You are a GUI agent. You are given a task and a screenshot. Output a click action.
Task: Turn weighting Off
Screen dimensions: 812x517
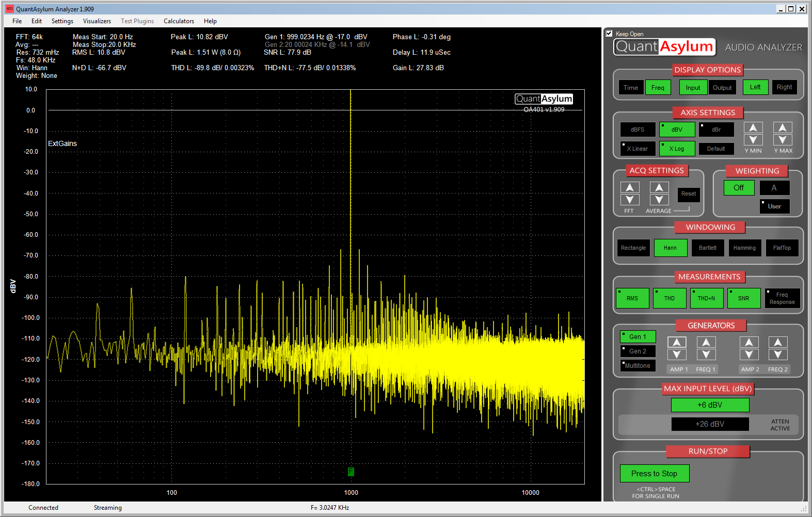coord(739,188)
